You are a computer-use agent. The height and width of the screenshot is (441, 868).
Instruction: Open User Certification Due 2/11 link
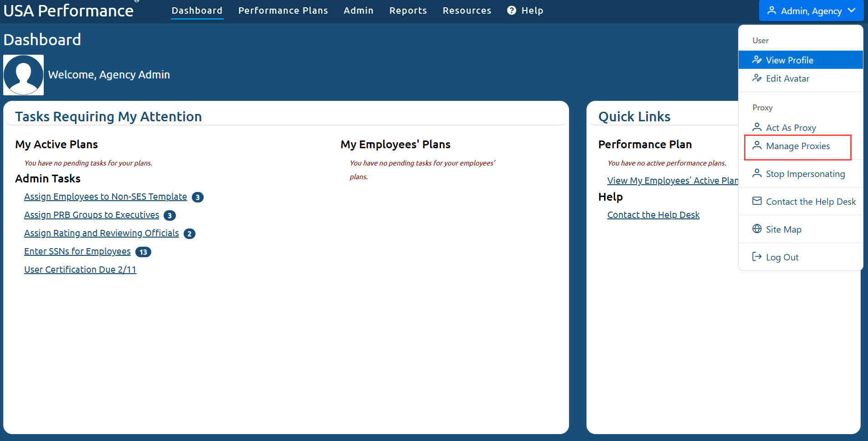[x=80, y=270]
